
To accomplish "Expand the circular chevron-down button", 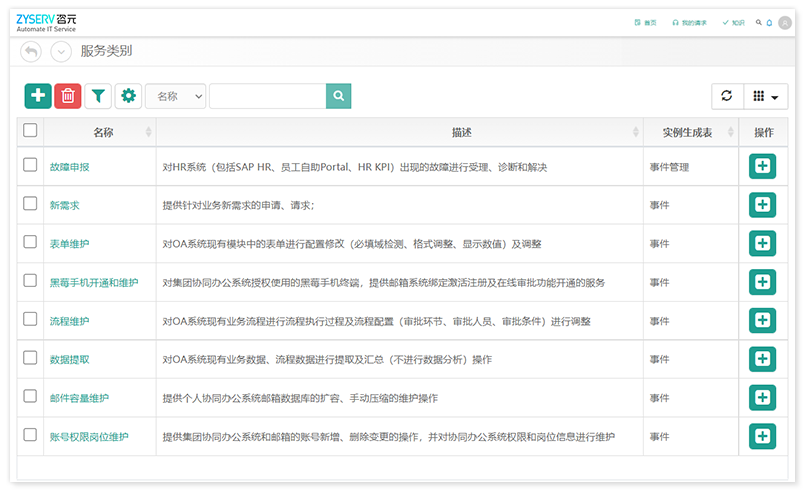I will [x=61, y=52].
